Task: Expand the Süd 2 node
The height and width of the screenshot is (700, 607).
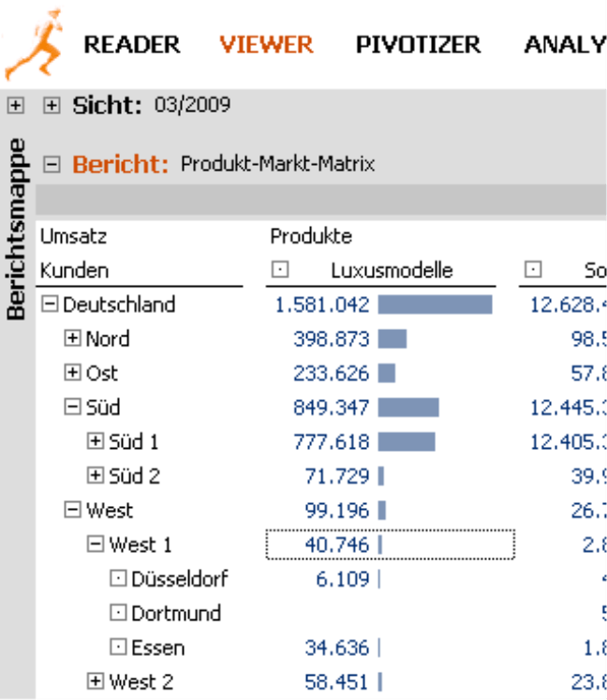Action: pyautogui.click(x=95, y=475)
